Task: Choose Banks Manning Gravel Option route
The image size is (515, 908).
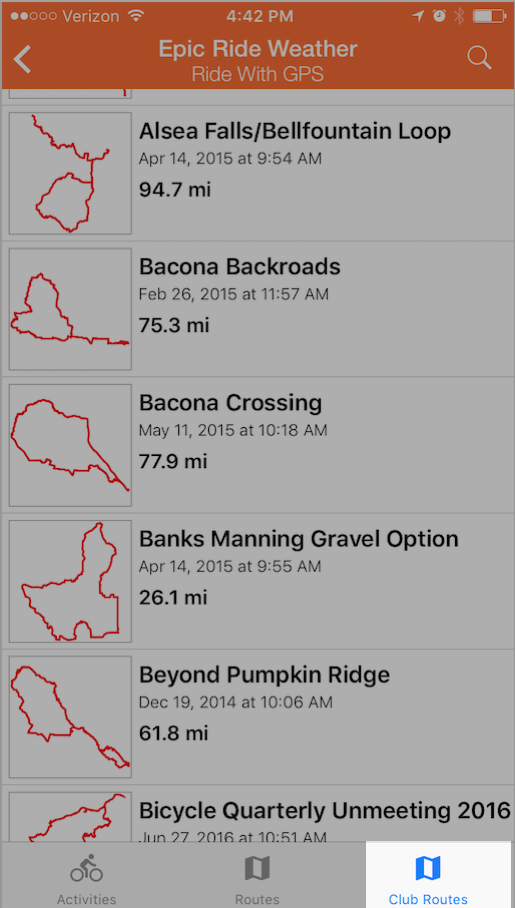Action: point(299,539)
